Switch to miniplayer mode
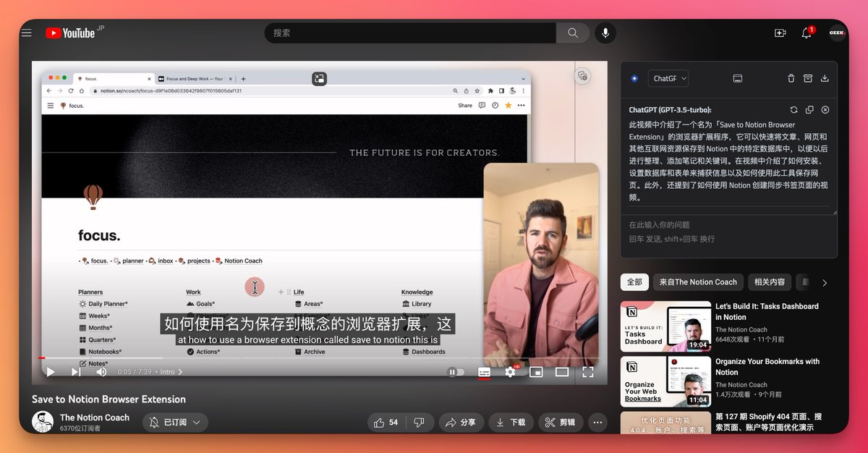Viewport: 868px width, 453px height. [x=536, y=372]
